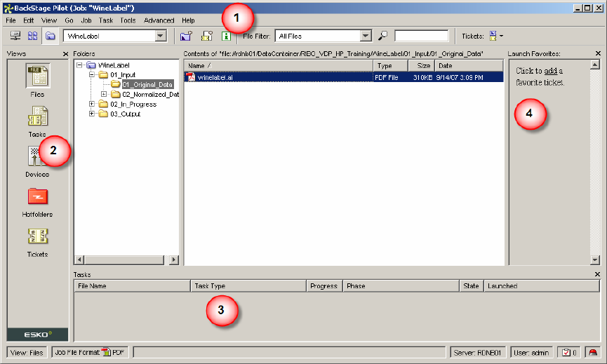This screenshot has width=607, height=364.
Task: Open the Job menu
Action: 86,20
